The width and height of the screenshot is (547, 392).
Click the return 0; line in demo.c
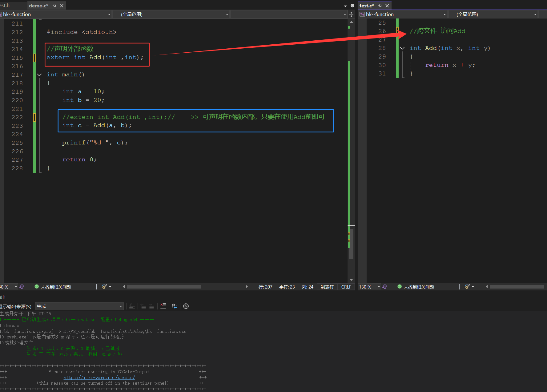click(x=79, y=160)
